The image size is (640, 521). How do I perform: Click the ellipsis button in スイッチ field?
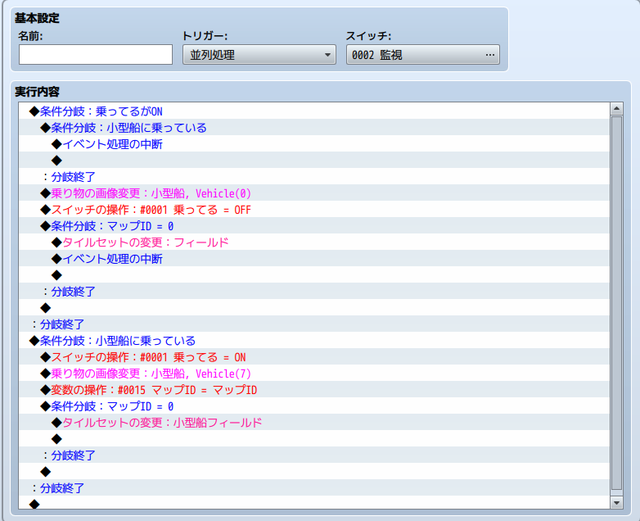[490, 55]
